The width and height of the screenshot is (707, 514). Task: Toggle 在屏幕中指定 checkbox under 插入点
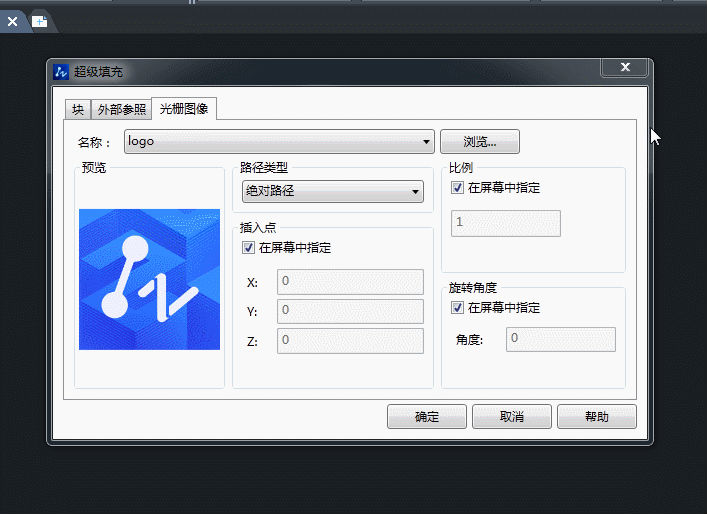click(x=249, y=248)
